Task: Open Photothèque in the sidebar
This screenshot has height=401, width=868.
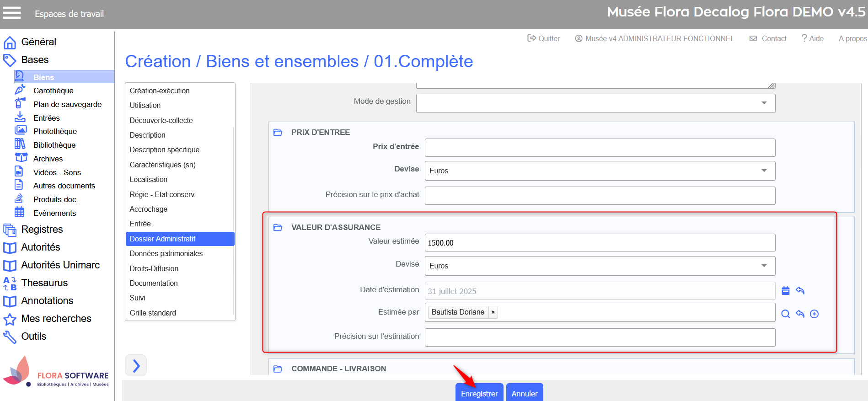Action: tap(55, 131)
